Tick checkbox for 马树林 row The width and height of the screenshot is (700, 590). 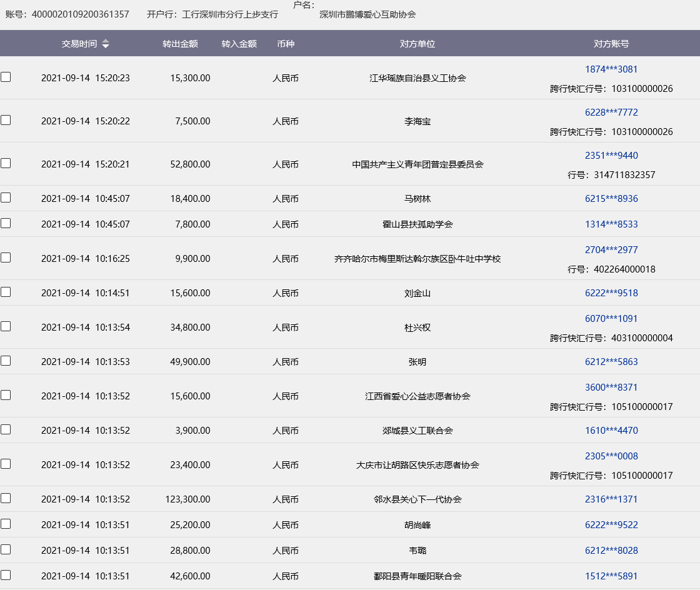[x=6, y=197]
